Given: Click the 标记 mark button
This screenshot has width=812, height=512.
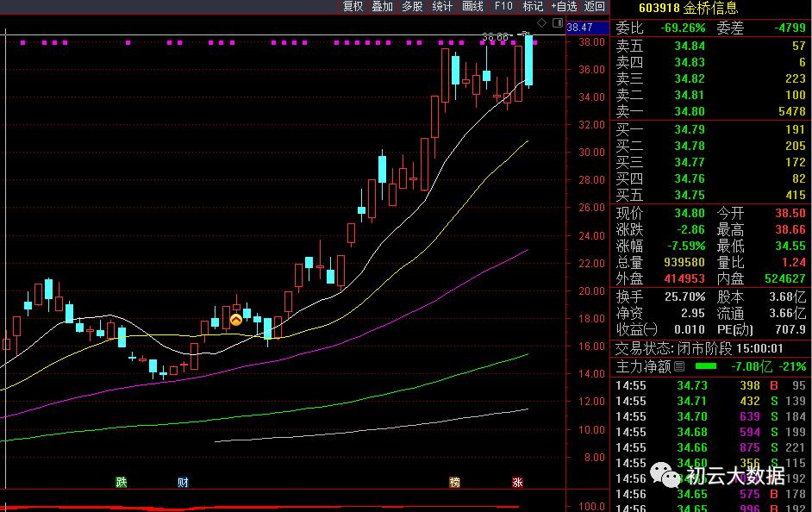Looking at the screenshot, I should pyautogui.click(x=533, y=7).
